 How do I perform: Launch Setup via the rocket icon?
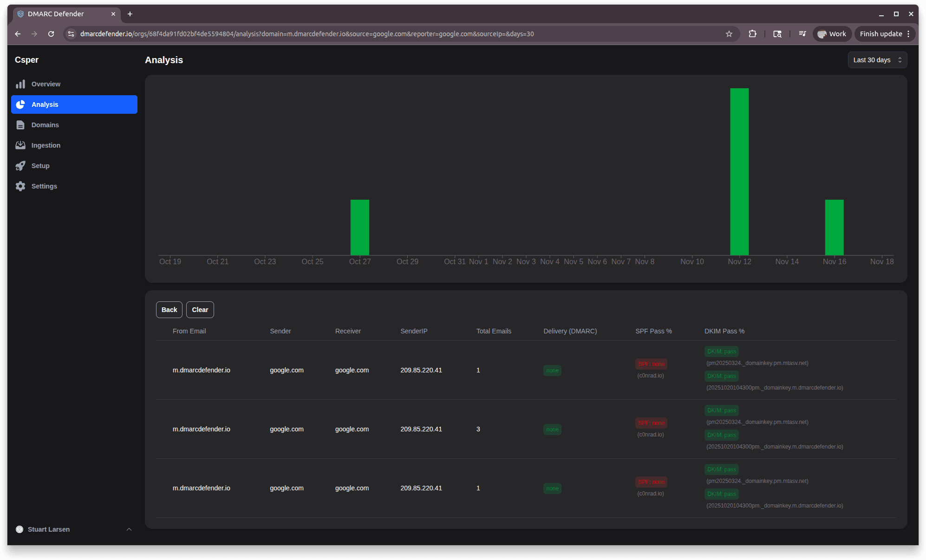pos(21,165)
